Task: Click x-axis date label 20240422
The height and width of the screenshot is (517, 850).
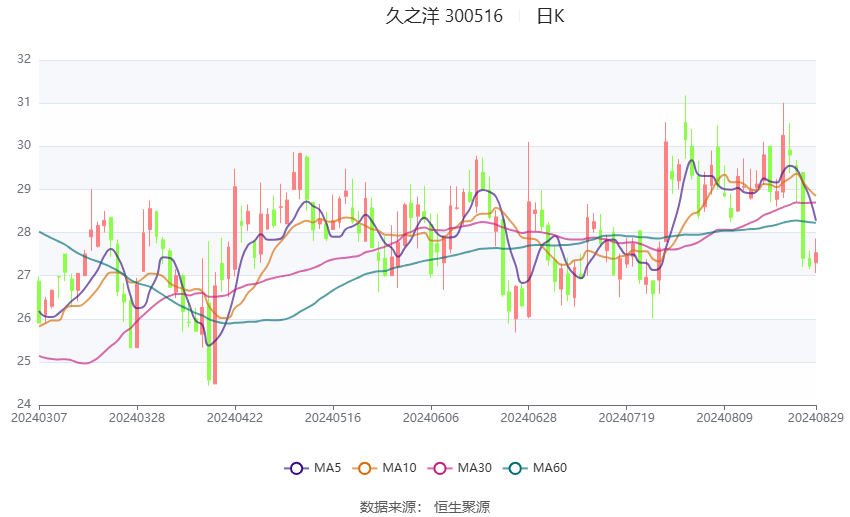Action: (235, 418)
